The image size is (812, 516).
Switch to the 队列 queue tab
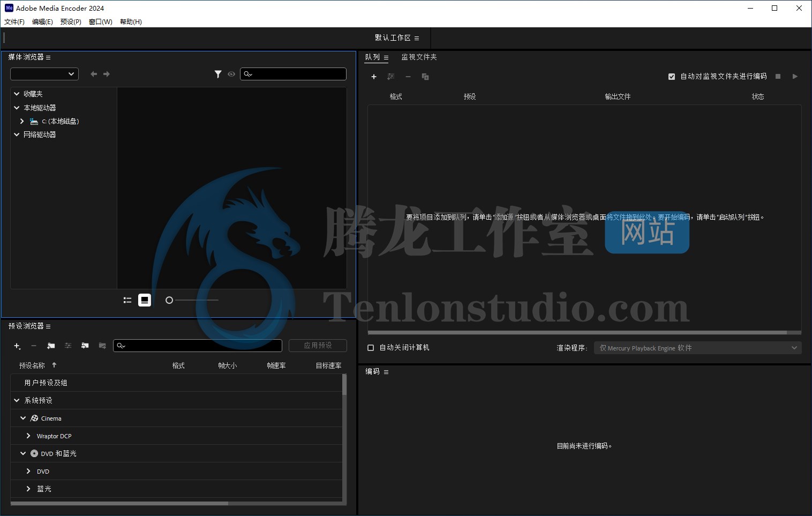tap(372, 57)
